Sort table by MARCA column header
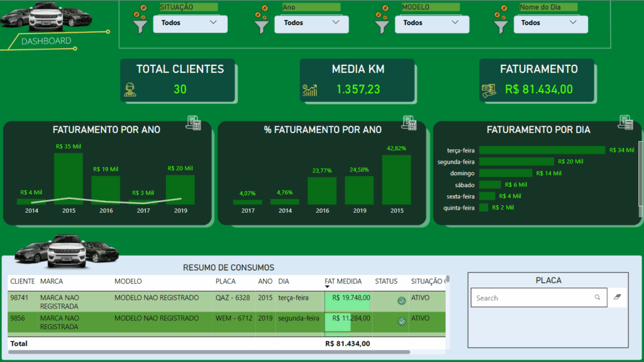Viewport: 644px width, 362px height. pos(52,281)
